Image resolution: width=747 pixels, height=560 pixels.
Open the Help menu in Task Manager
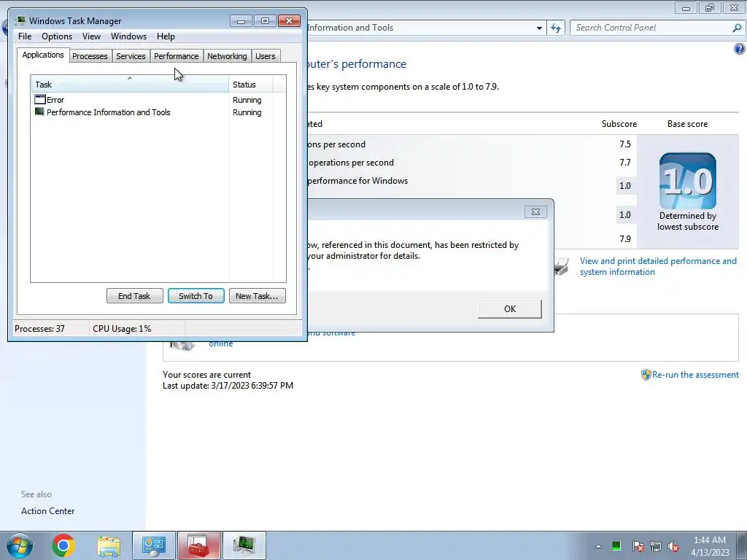pos(166,36)
